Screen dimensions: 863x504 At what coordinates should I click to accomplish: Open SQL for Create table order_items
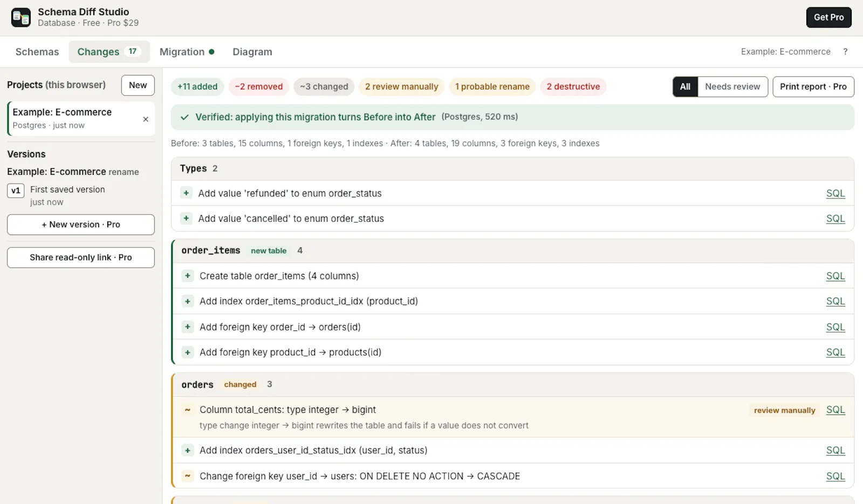(x=835, y=276)
